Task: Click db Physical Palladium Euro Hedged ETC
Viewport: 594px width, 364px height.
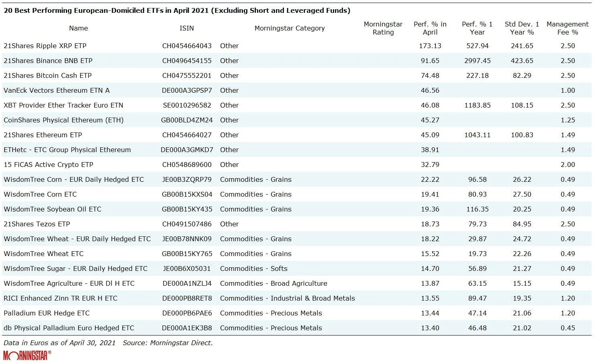Action: pos(69,328)
